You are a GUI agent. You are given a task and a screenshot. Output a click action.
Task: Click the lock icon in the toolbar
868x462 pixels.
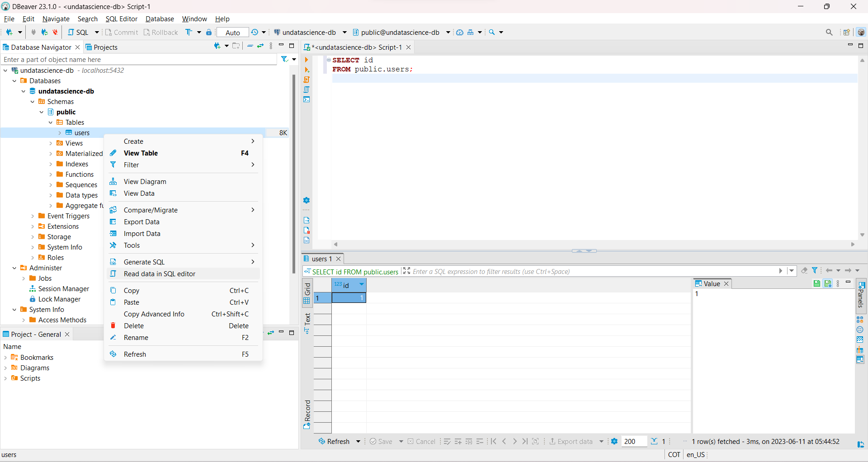(x=209, y=33)
